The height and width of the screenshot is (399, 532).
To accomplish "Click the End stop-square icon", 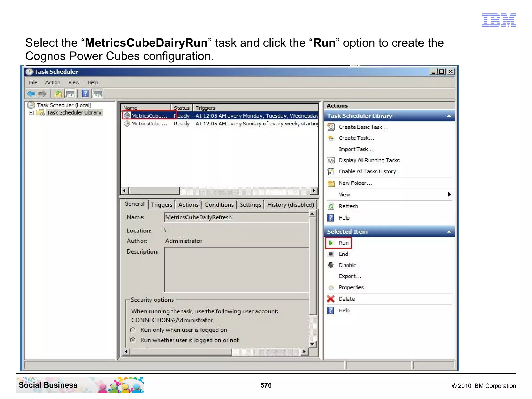I will tap(331, 254).
